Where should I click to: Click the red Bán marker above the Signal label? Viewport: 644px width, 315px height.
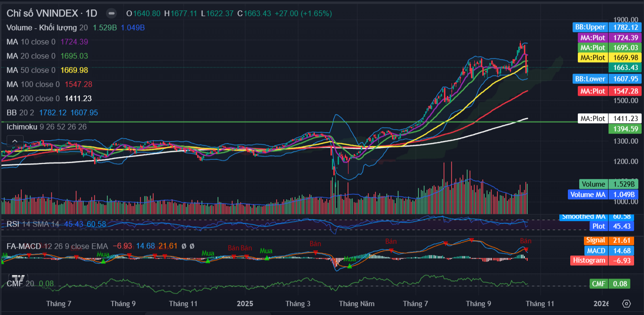point(525,242)
